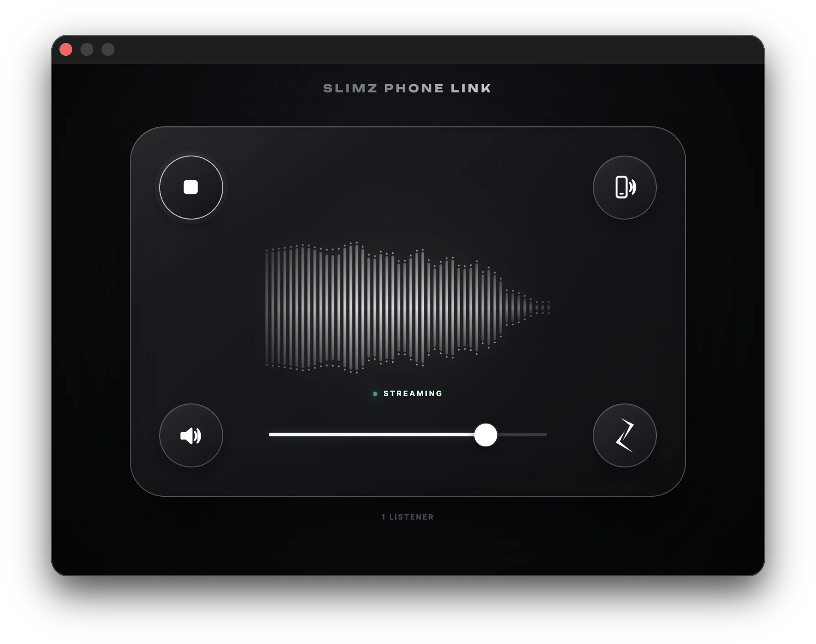
Task: Close the window with the red button
Action: pyautogui.click(x=66, y=49)
